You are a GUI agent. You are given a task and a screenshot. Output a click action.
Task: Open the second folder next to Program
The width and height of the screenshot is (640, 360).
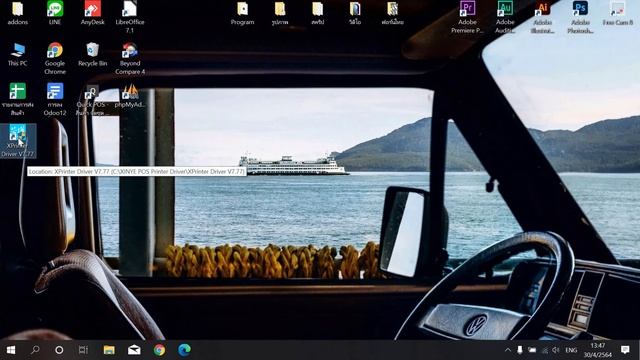280,13
